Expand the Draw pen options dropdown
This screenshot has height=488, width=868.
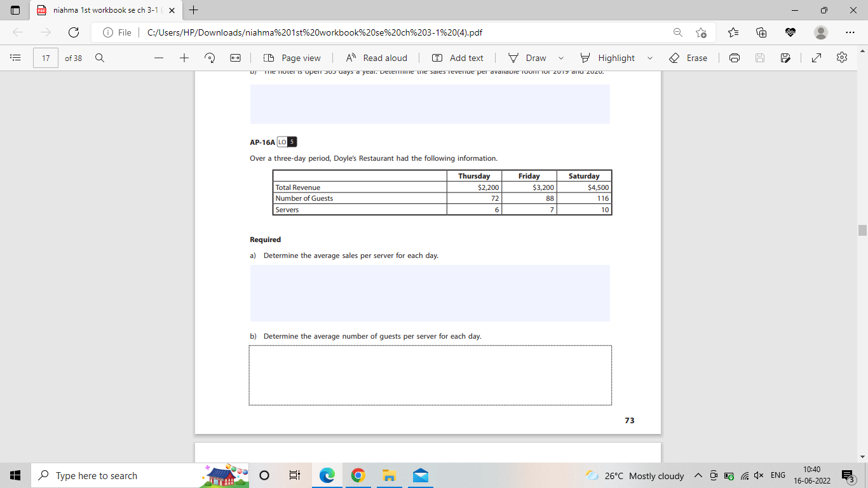560,58
